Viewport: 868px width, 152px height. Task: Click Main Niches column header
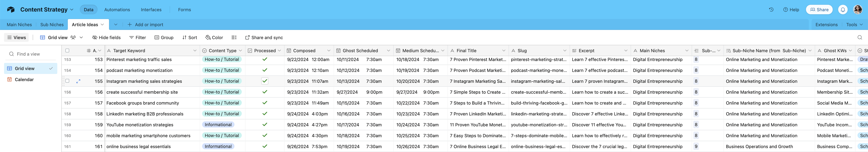tap(661, 51)
